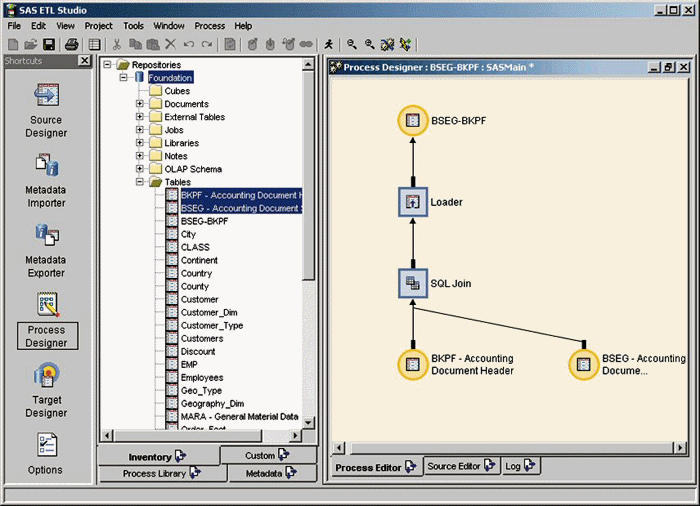This screenshot has height=506, width=700.
Task: Expand the External Tables folder
Action: (140, 117)
